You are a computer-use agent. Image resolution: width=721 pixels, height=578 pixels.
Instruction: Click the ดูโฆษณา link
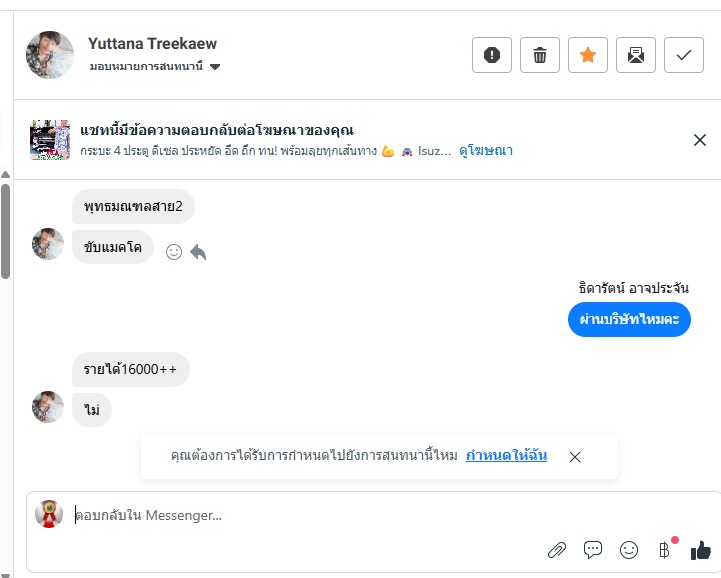tap(486, 151)
